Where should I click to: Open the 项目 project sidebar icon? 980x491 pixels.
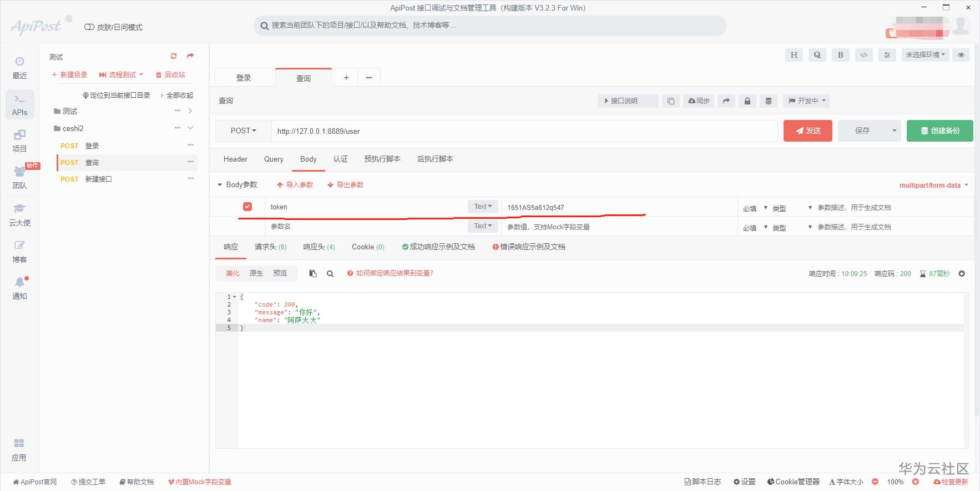click(19, 141)
